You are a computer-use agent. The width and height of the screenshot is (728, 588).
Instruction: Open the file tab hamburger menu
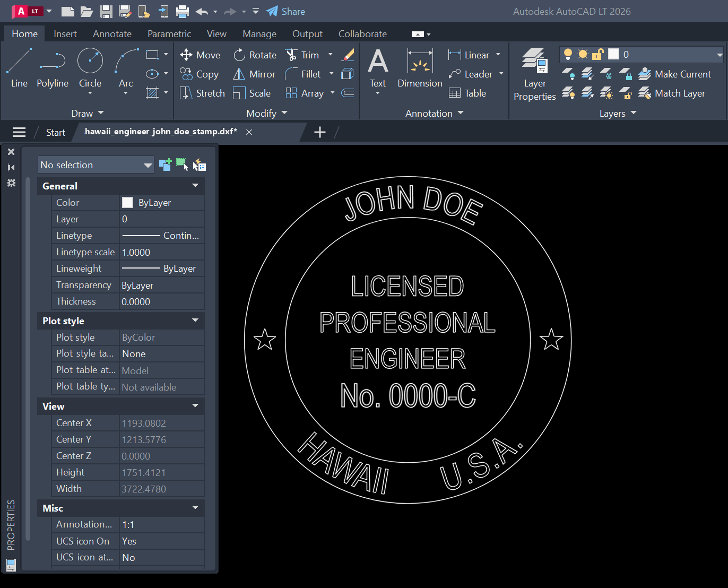(x=19, y=132)
